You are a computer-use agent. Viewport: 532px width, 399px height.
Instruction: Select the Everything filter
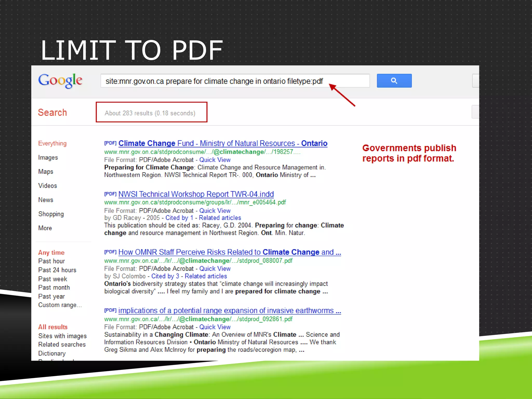(52, 143)
